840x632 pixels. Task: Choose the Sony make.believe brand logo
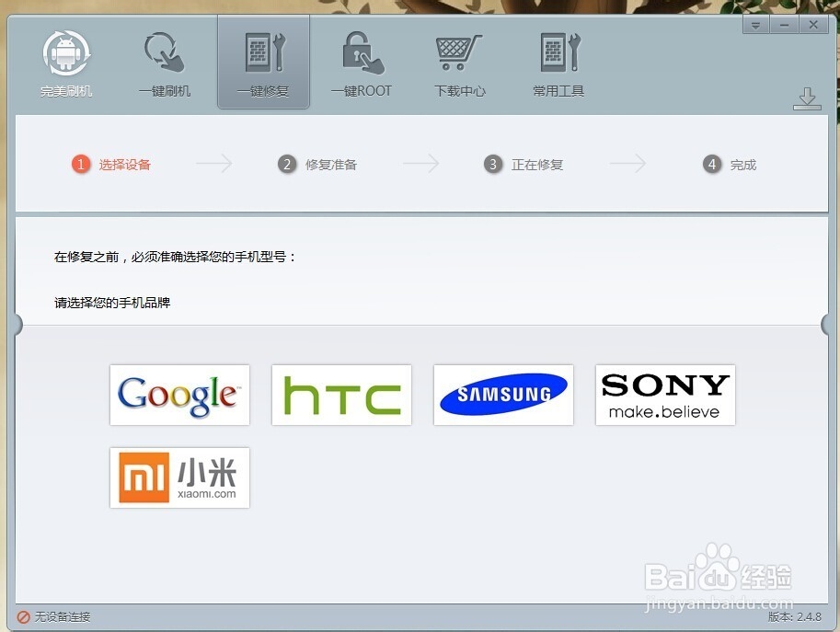tap(665, 396)
